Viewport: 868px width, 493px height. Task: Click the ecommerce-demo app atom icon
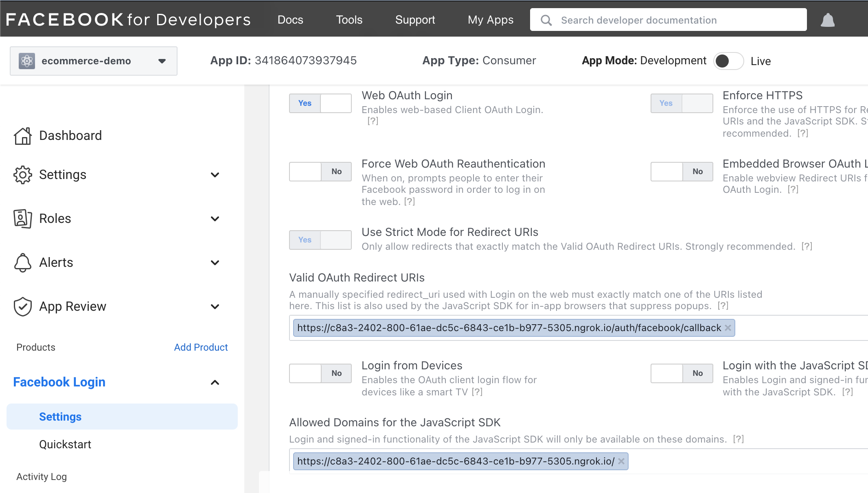pos(27,61)
